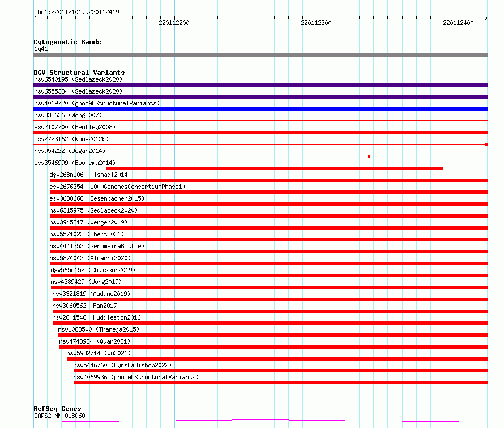Open nsv4748934 (Quan2021) entry
The height and width of the screenshot is (428, 504).
point(95,341)
